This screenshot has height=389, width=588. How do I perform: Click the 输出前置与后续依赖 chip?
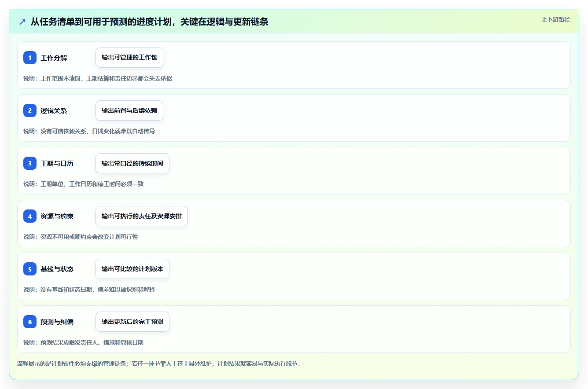point(129,110)
